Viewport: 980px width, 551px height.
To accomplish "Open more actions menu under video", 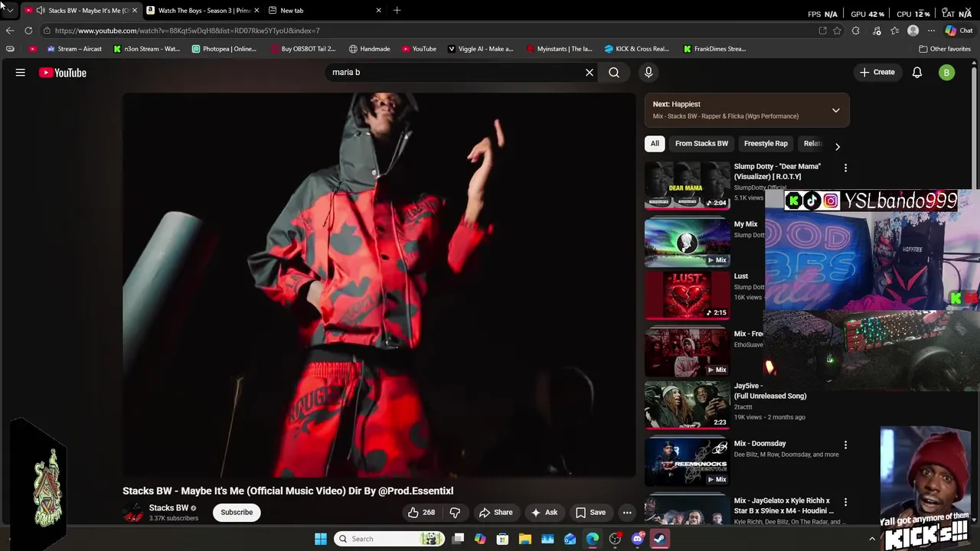I will 627,513.
